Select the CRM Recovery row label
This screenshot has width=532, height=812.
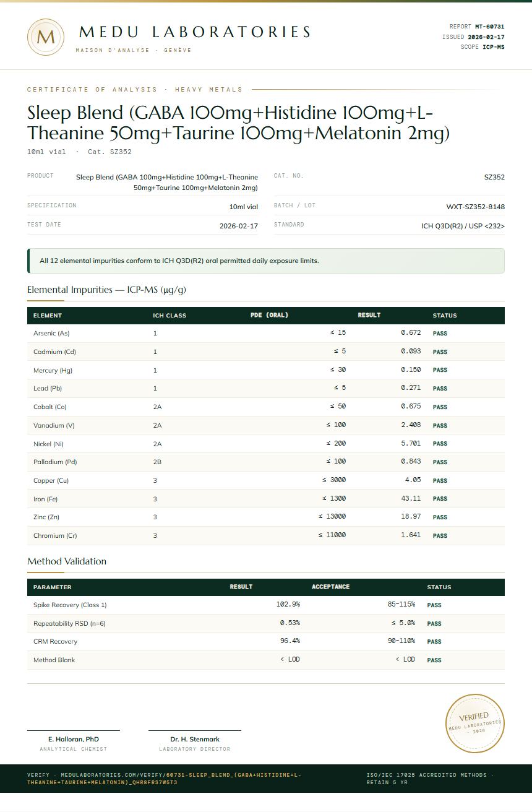click(x=55, y=642)
